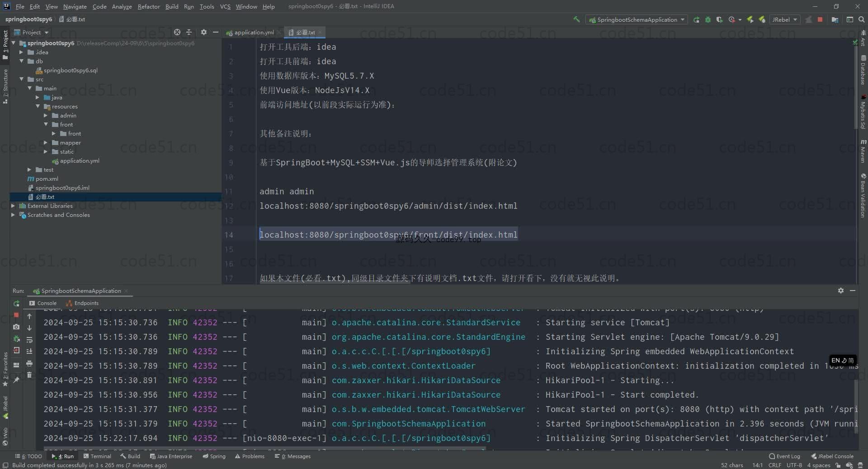Toggle Pin Tab icon in Run panel

click(x=16, y=380)
